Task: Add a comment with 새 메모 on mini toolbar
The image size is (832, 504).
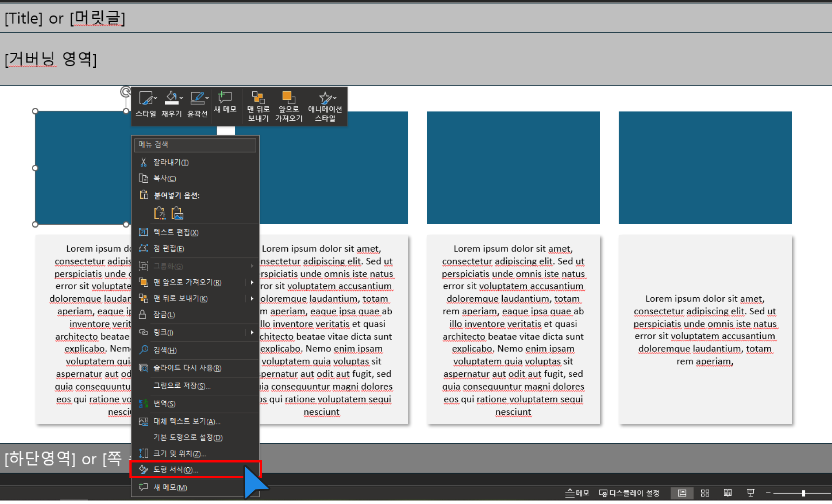Action: point(225,102)
